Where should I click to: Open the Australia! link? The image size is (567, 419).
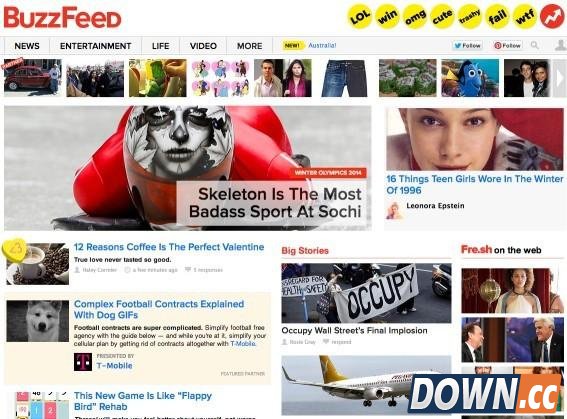(x=322, y=46)
